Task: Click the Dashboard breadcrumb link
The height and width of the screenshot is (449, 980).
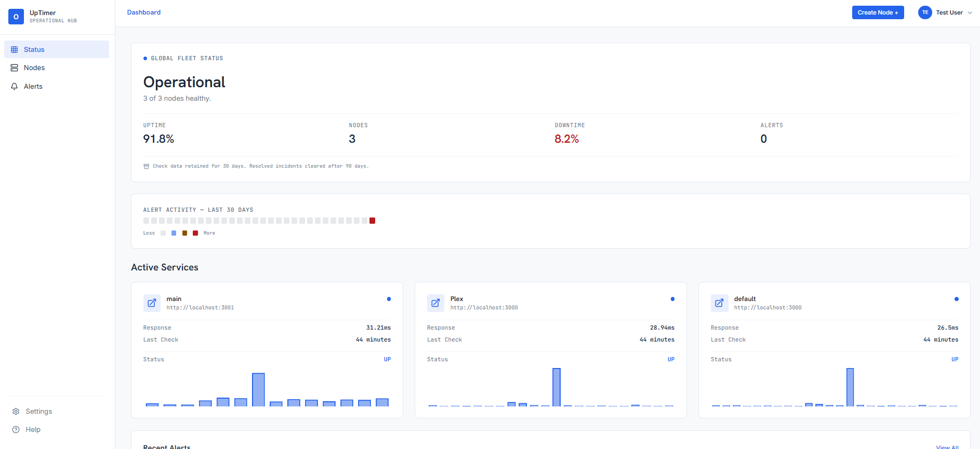Action: [144, 12]
